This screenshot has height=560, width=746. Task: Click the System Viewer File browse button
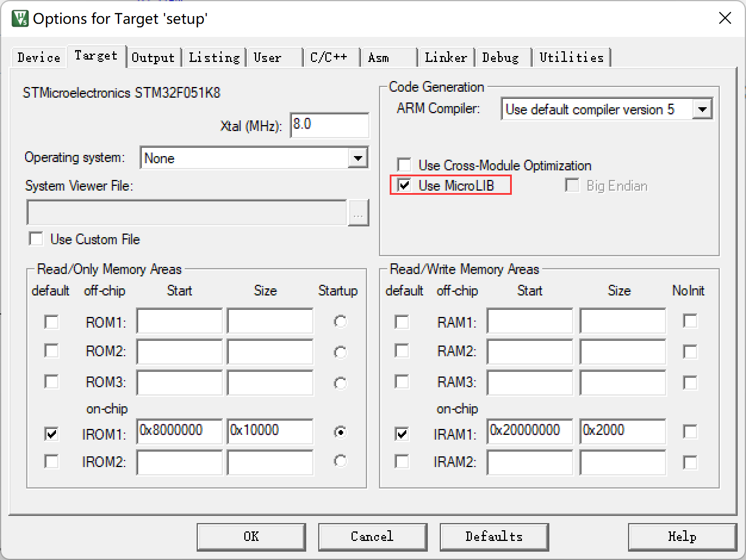point(358,213)
